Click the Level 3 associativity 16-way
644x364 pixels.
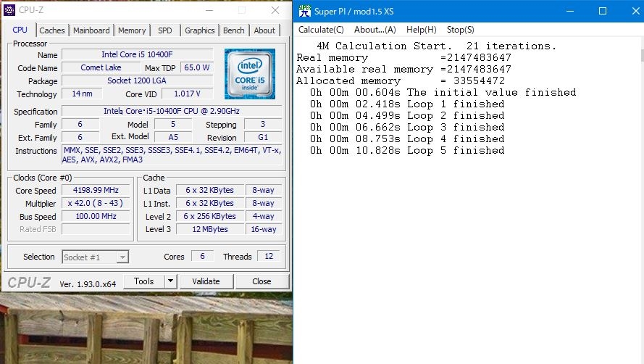[x=264, y=229]
